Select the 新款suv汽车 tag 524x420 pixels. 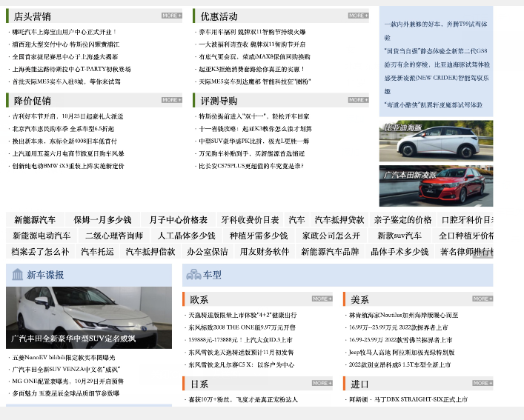tap(399, 236)
